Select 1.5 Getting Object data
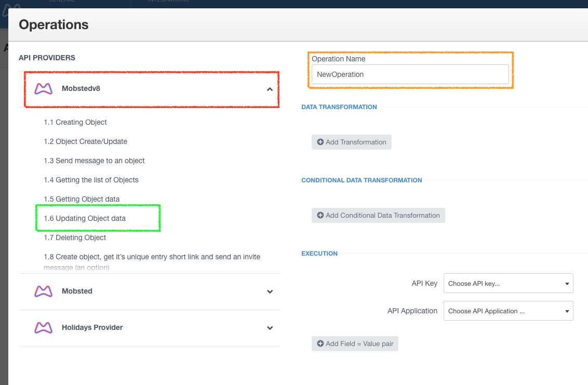This screenshot has height=385, width=588. pos(82,199)
